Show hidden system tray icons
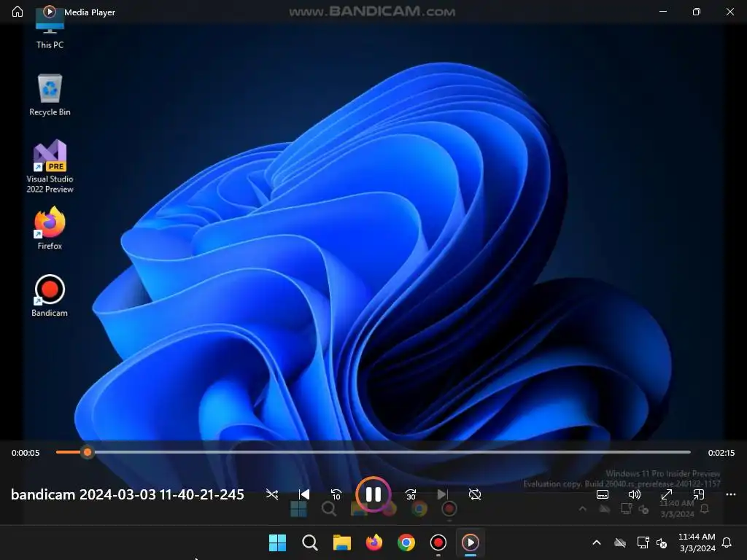747x560 pixels. (597, 542)
